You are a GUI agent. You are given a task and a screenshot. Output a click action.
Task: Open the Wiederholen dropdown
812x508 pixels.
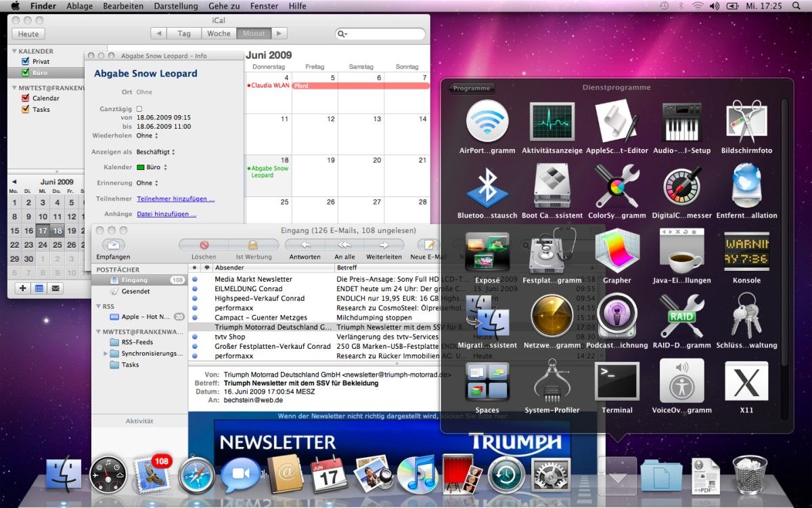click(x=145, y=135)
